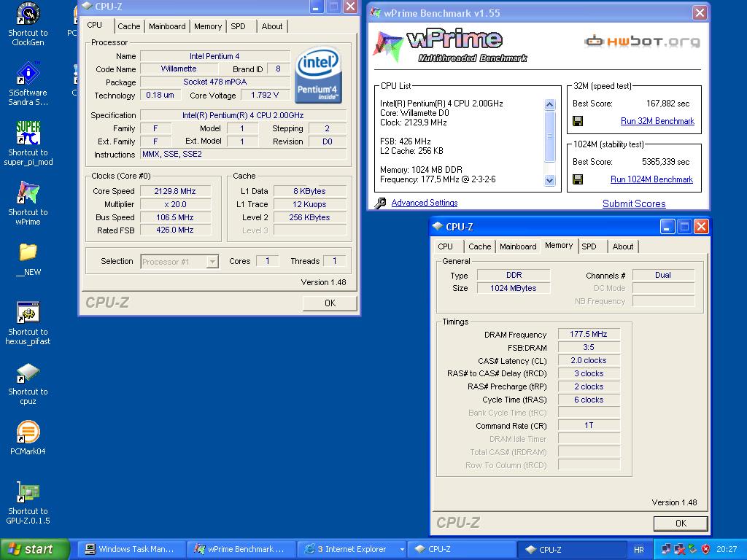Click Run 1024M Benchmark link
The height and width of the screenshot is (560, 747).
pyautogui.click(x=651, y=179)
